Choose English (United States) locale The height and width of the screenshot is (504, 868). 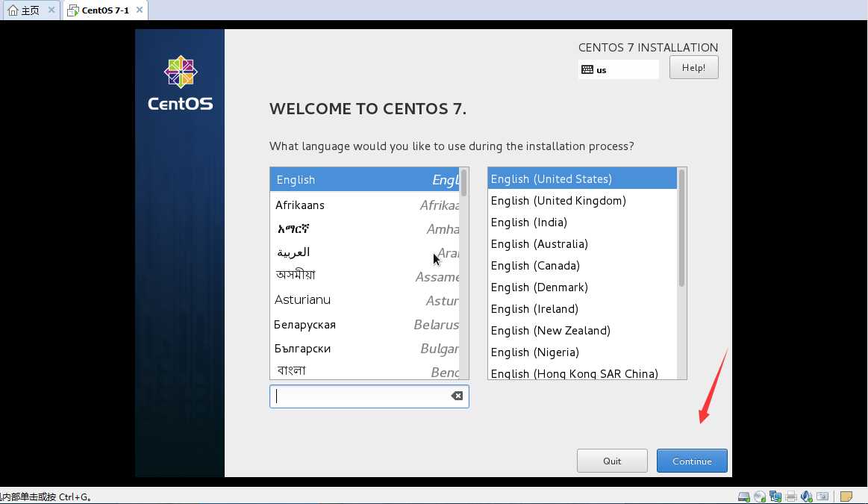(582, 179)
